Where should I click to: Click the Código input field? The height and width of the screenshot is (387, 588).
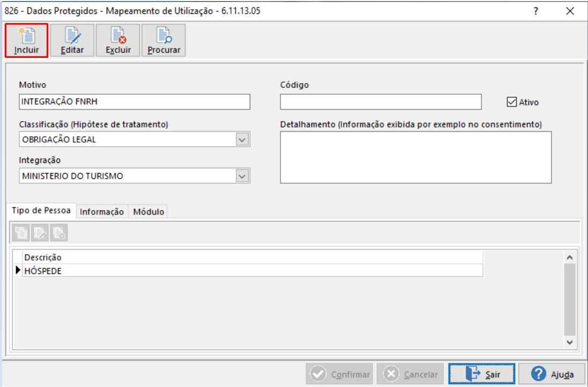381,102
